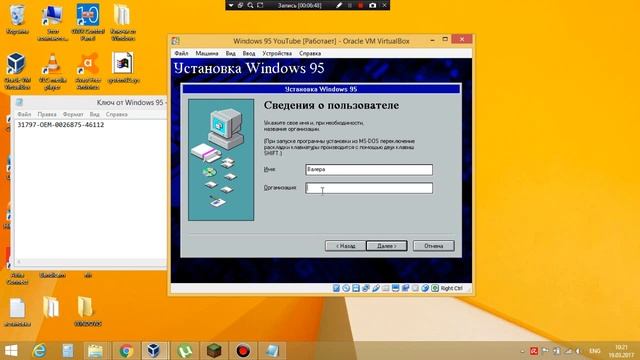Screen dimensions: 640x360
Task: Open Вид menu in Notepad window
Action: click(x=95, y=115)
